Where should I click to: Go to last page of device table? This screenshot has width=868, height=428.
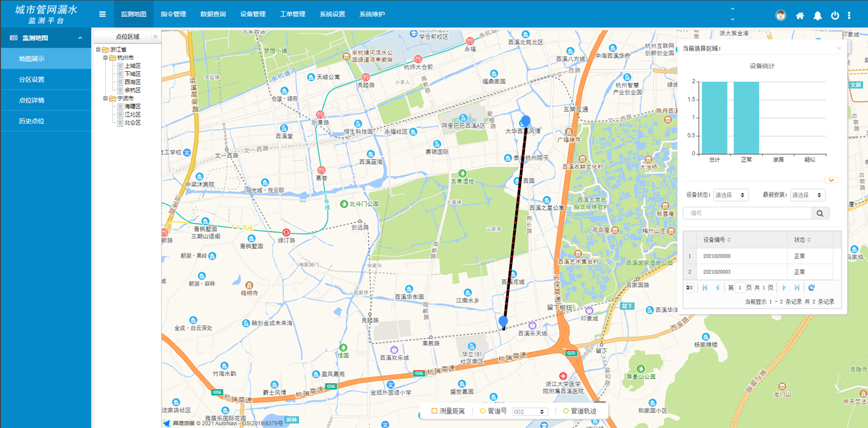tap(797, 288)
